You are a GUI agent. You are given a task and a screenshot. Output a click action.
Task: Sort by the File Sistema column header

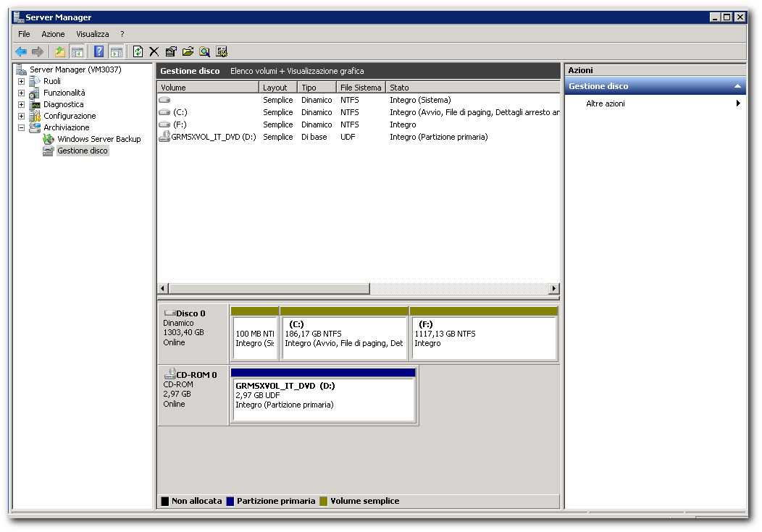click(361, 88)
